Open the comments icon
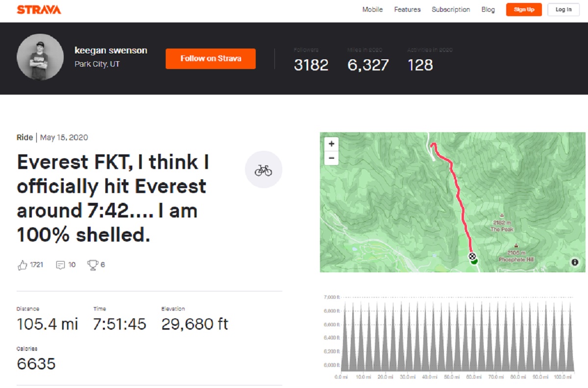This screenshot has height=388, width=588. tap(61, 265)
